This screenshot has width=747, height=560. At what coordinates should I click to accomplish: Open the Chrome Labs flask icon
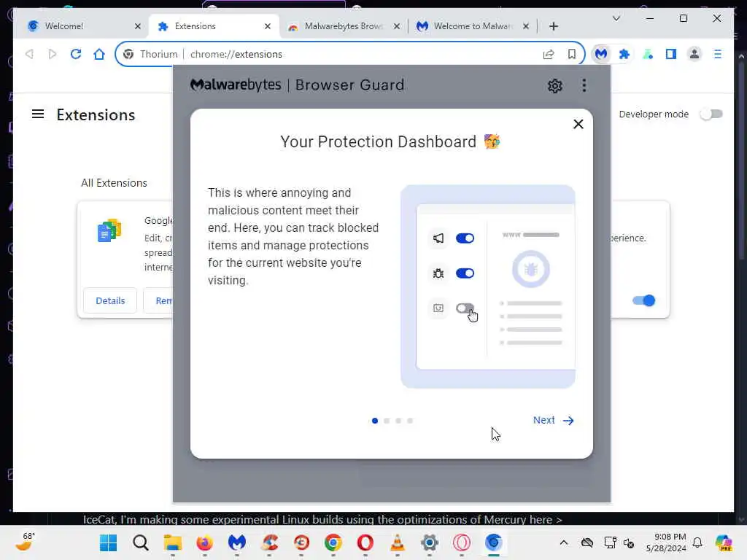(x=648, y=54)
